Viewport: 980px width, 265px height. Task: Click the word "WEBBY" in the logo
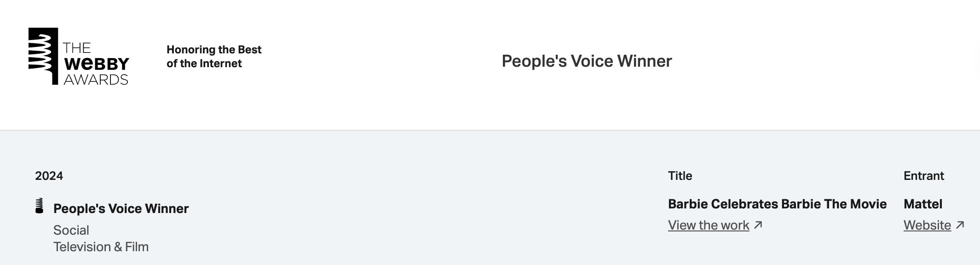pyautogui.click(x=97, y=64)
